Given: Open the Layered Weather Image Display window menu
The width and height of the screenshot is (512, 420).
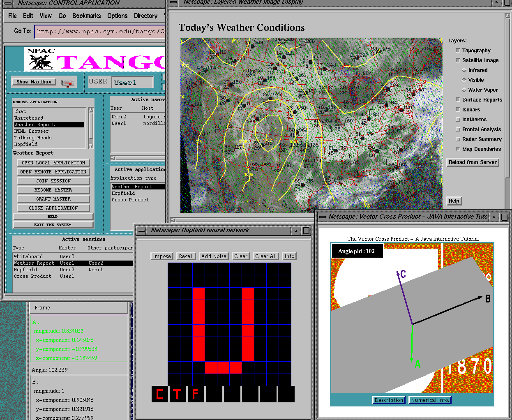Looking at the screenshot, I should coord(174,2).
